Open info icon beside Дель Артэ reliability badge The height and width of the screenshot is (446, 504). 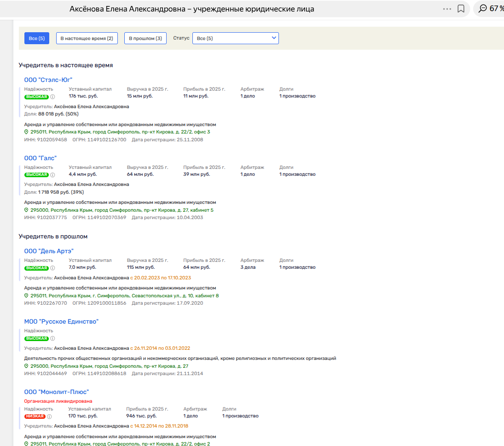53,268
